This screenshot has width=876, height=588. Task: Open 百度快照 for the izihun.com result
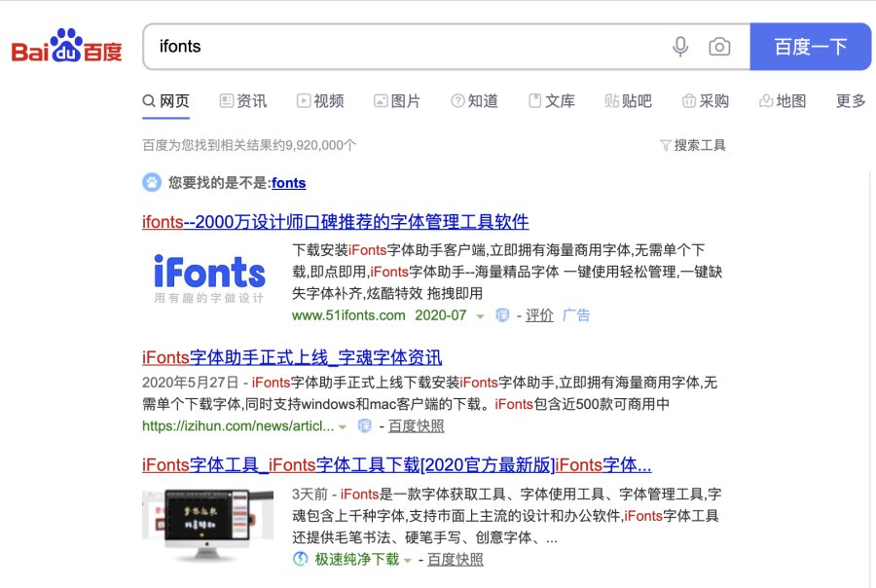tap(417, 426)
